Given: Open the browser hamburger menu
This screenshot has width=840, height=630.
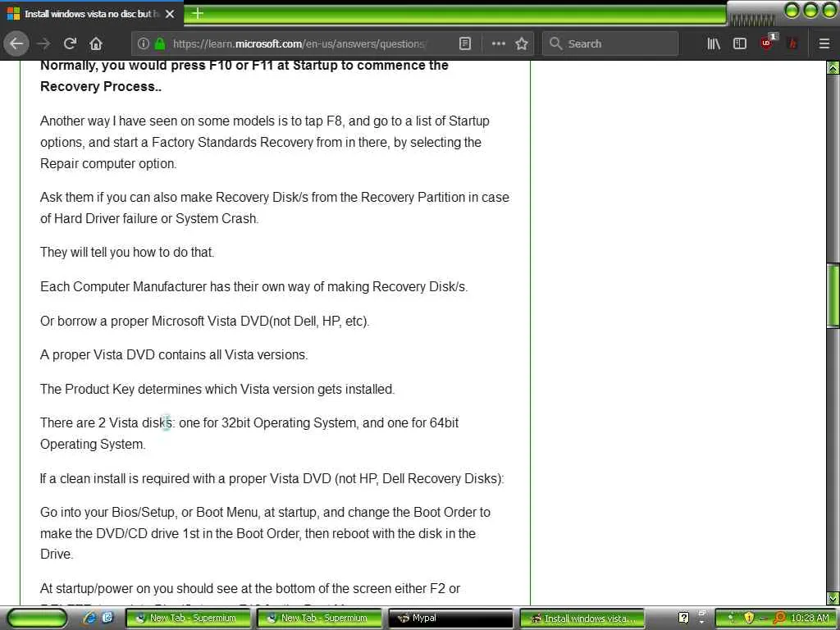Looking at the screenshot, I should pyautogui.click(x=824, y=44).
